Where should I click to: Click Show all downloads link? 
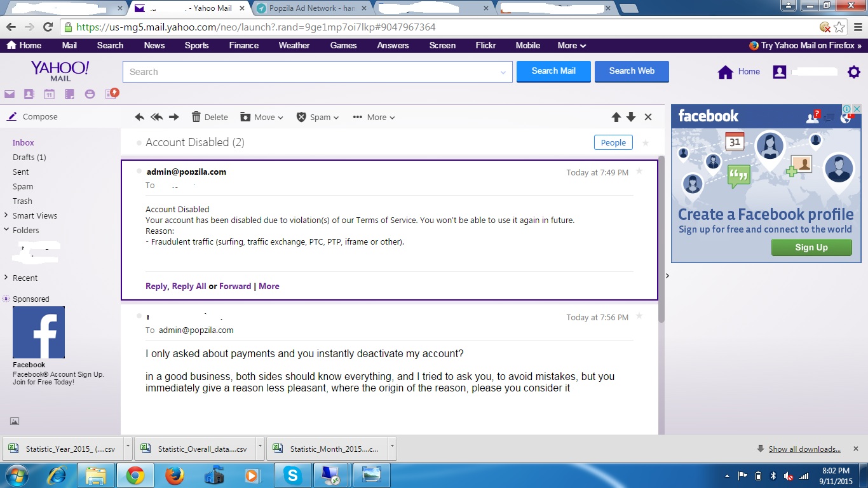(804, 449)
